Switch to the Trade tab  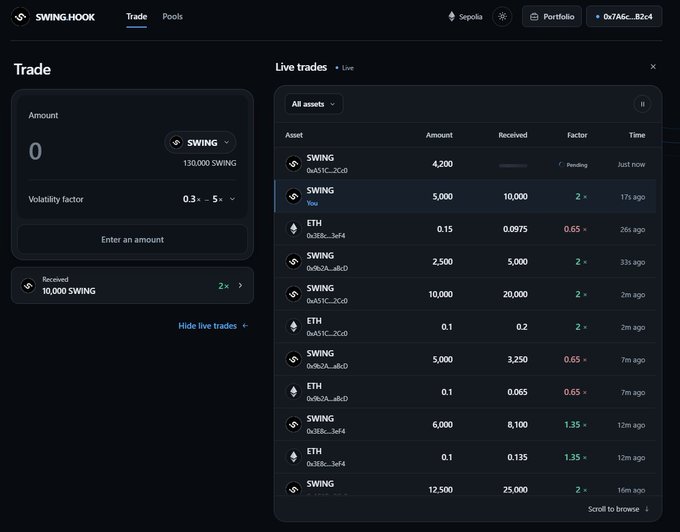point(137,16)
